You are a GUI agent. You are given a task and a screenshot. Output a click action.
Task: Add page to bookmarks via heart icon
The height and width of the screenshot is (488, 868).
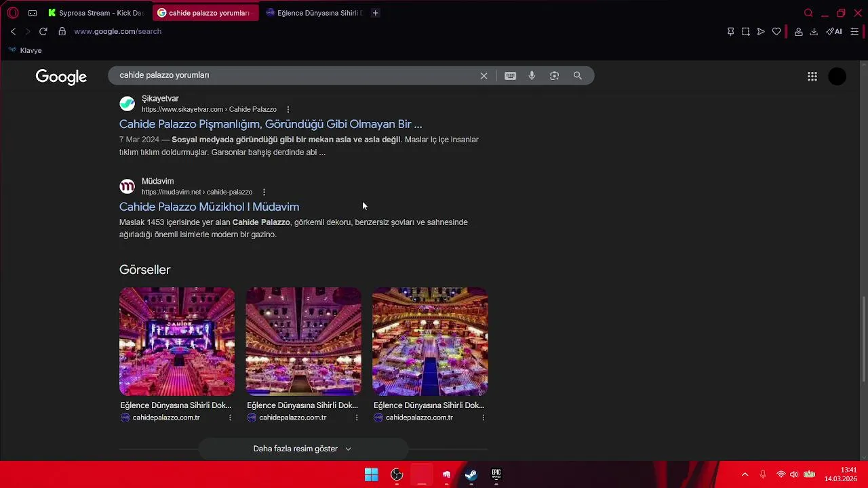point(776,31)
